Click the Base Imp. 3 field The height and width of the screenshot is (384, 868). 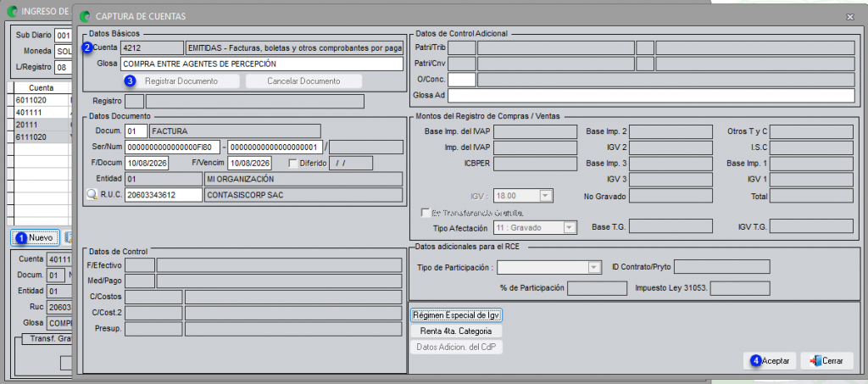(670, 164)
